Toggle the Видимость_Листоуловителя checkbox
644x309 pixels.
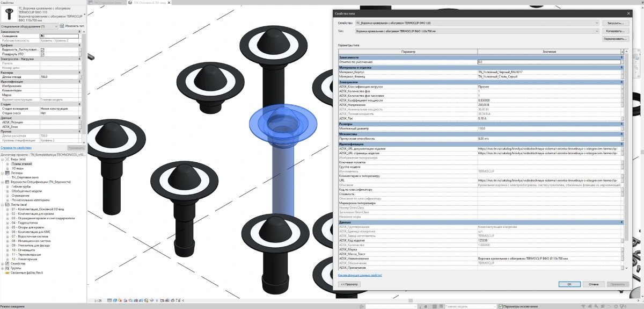click(x=42, y=50)
